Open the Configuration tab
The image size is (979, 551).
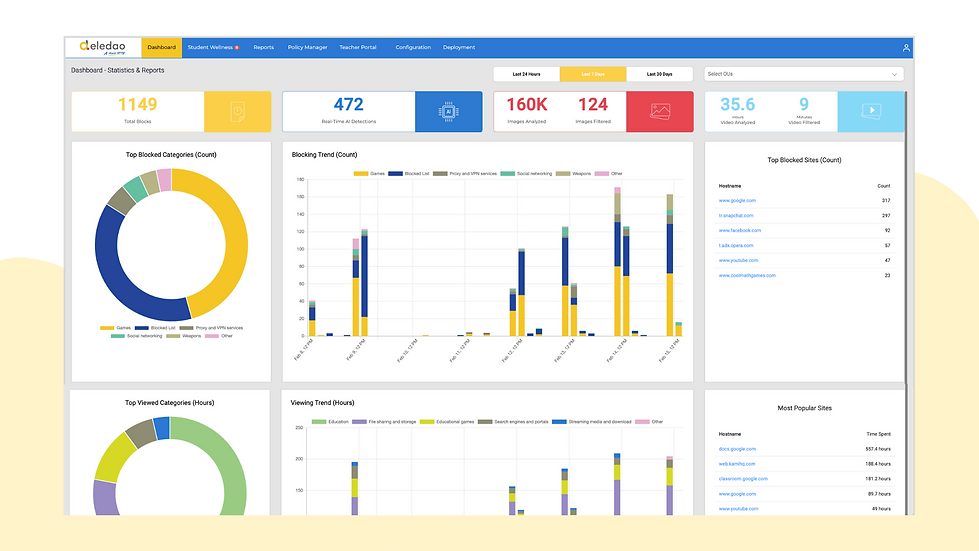pos(413,47)
